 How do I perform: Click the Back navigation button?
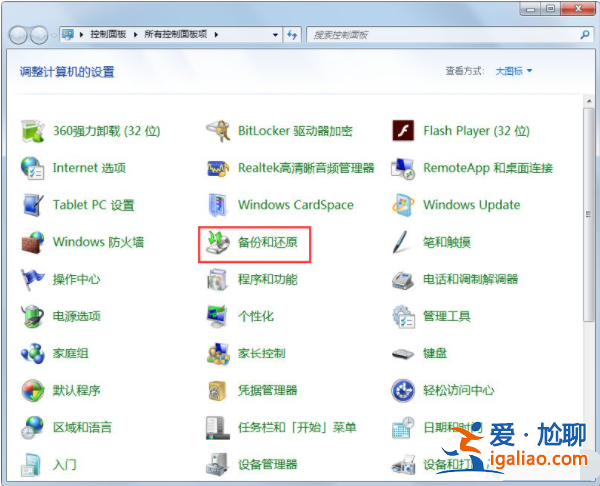point(18,35)
